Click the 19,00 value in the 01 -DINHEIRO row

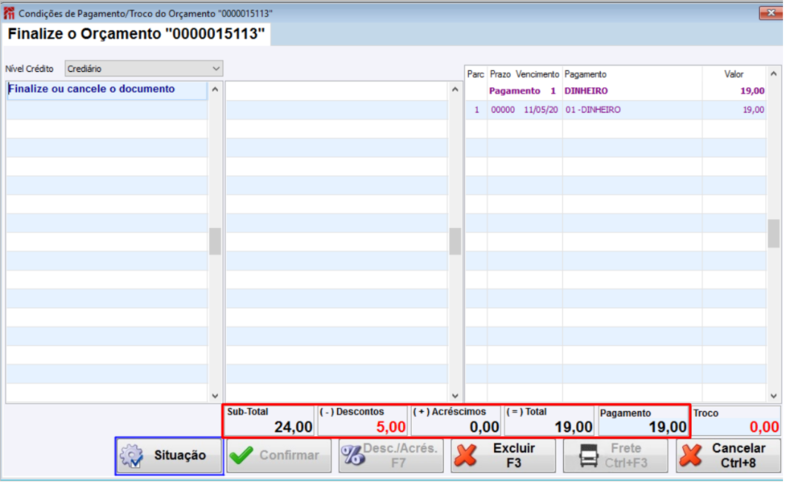(x=754, y=110)
